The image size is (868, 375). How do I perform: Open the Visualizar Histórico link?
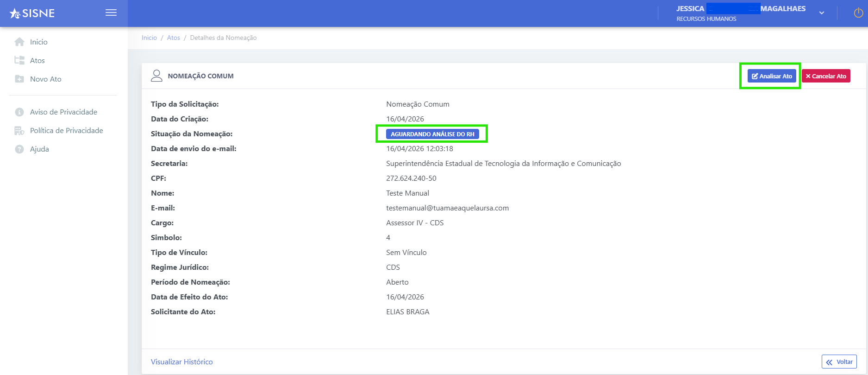tap(182, 362)
